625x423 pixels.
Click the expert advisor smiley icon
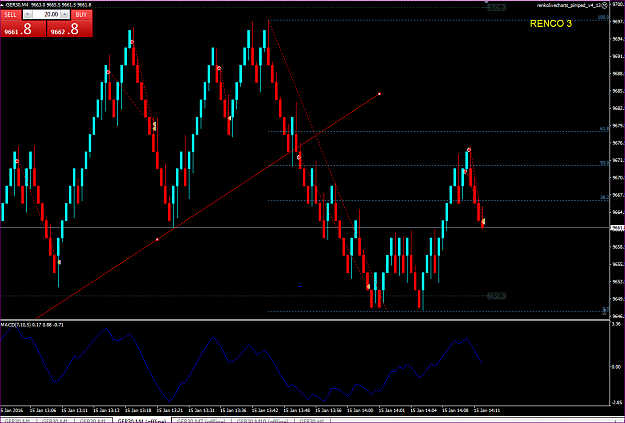pyautogui.click(x=605, y=5)
